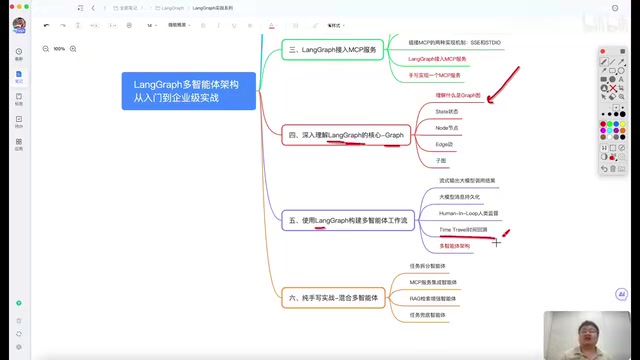The width and height of the screenshot is (640, 360).
Task: Zoom in with the magnifier plus icon
Action: click(73, 49)
